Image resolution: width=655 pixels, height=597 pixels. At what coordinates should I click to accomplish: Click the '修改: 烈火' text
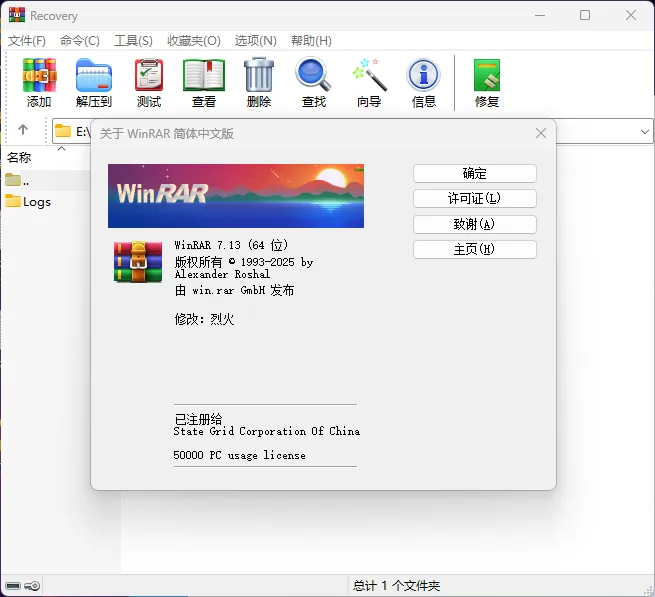click(x=204, y=319)
